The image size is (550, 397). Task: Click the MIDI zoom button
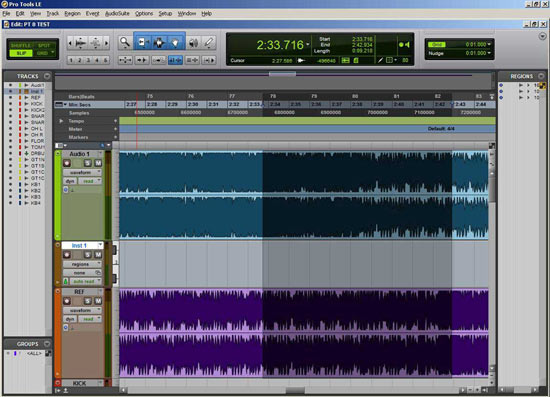click(95, 43)
